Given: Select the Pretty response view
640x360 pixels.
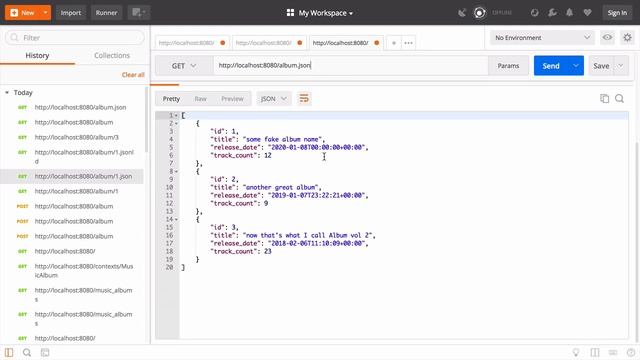Looking at the screenshot, I should coord(171,99).
